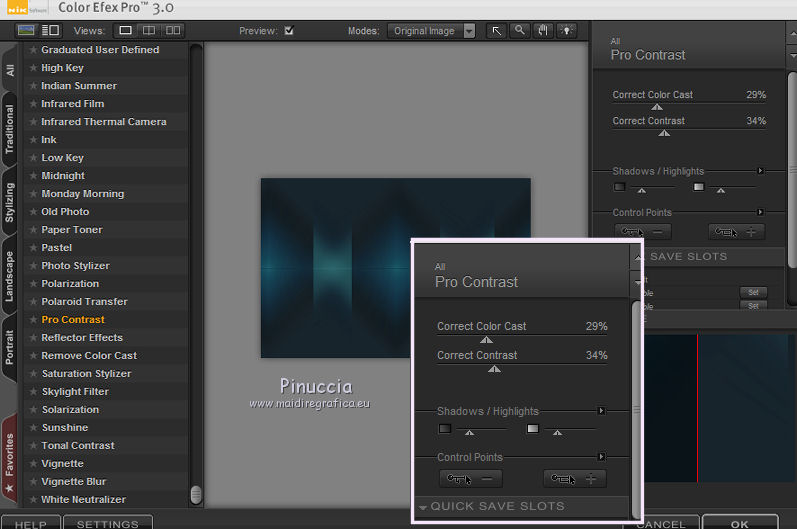Select the Paper Toner filter
This screenshot has height=529, width=797.
pyautogui.click(x=72, y=230)
